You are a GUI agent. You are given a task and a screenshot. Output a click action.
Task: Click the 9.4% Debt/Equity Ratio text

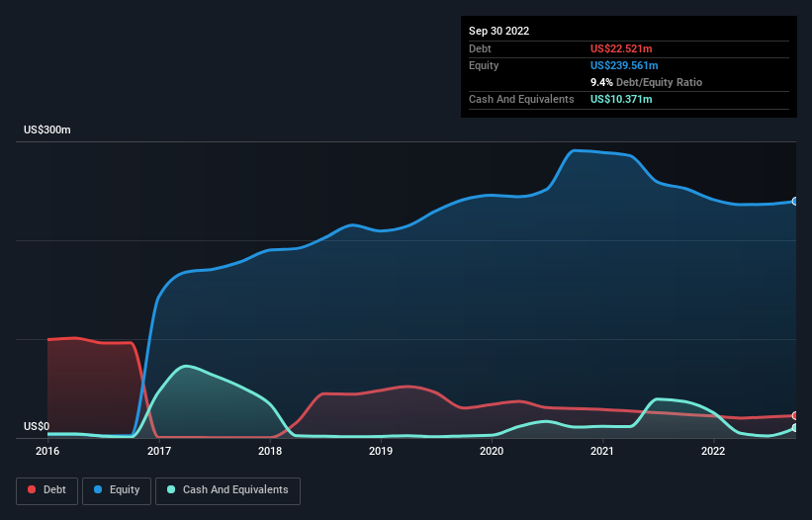pyautogui.click(x=646, y=82)
